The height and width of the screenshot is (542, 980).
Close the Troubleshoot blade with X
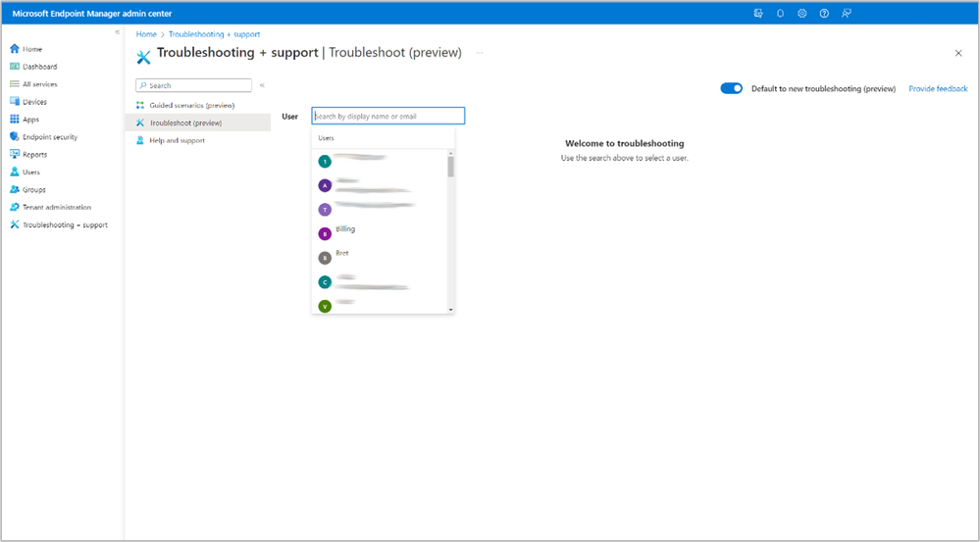tap(958, 54)
